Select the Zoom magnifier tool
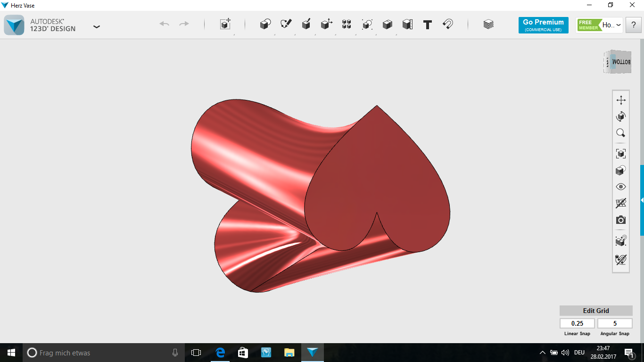This screenshot has width=644, height=362. coord(621,133)
